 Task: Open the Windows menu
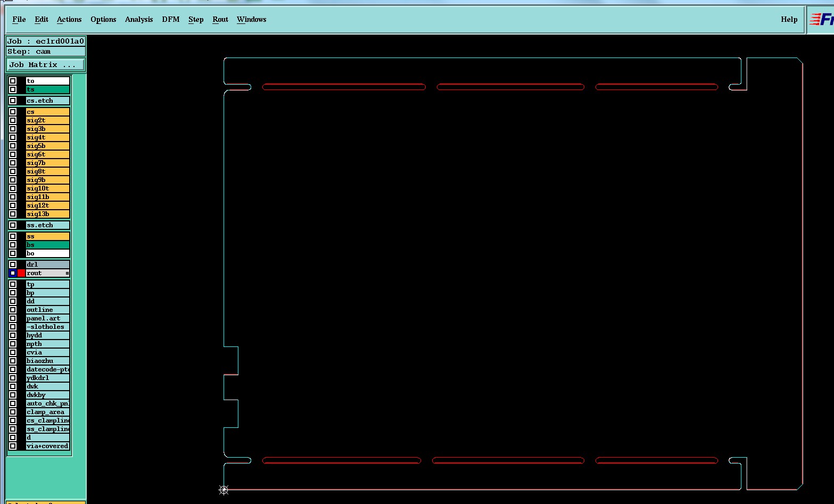tap(252, 19)
